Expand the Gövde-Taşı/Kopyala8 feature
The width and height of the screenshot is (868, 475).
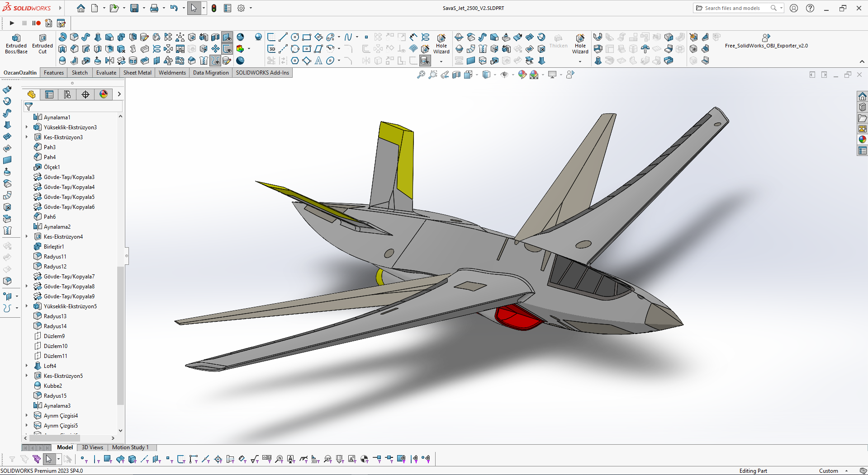(27, 286)
